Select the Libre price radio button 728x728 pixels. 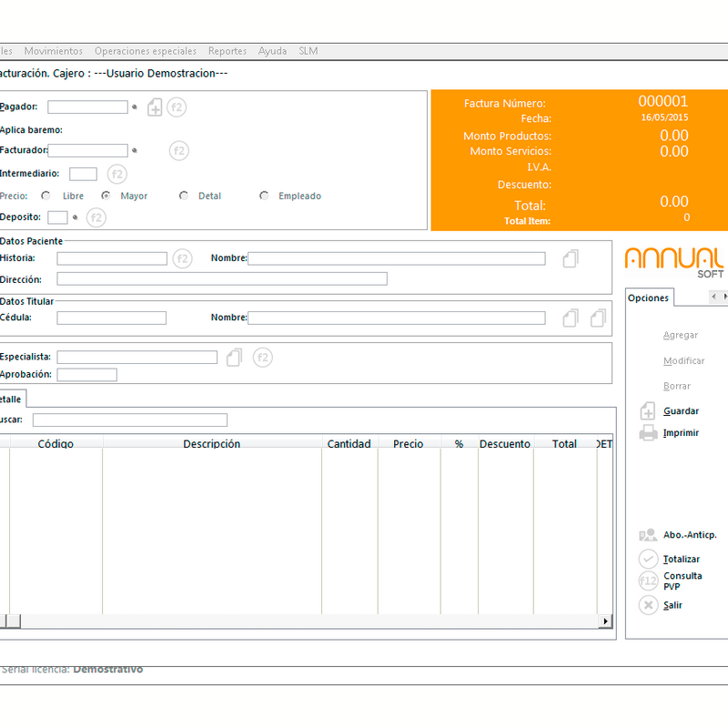(45, 196)
